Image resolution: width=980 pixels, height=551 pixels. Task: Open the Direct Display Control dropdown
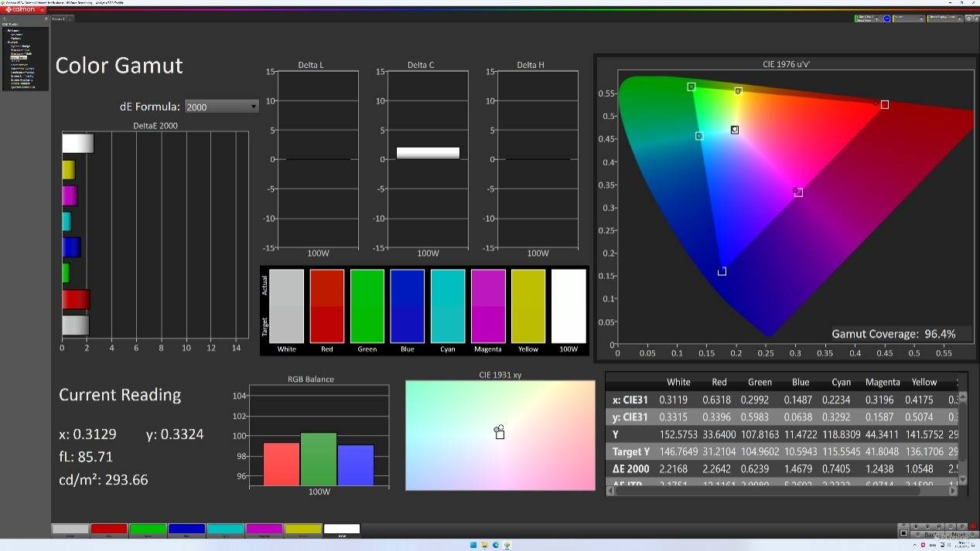tap(944, 18)
